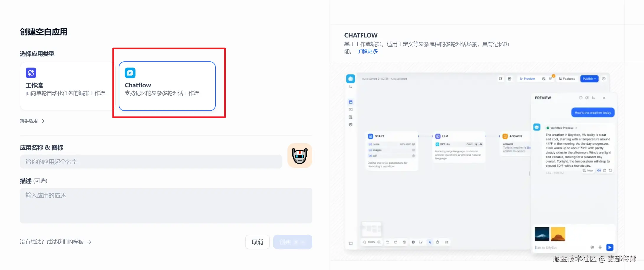Expand the Workflow Process row

[562, 128]
